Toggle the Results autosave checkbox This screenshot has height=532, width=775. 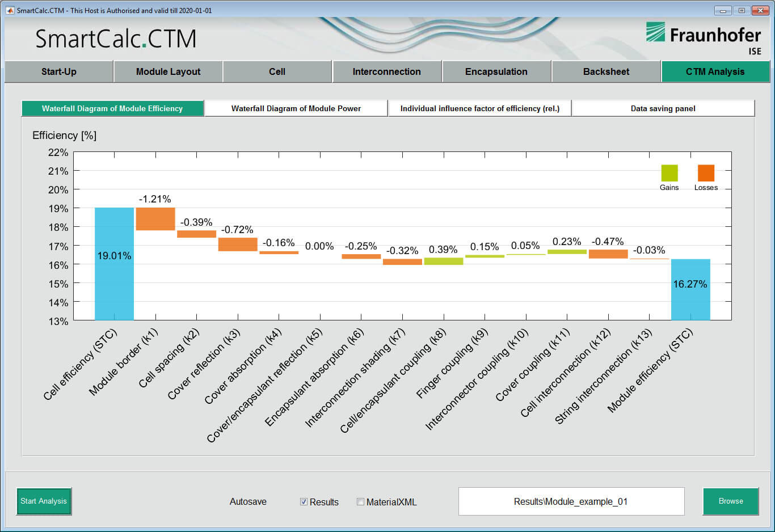coord(304,502)
